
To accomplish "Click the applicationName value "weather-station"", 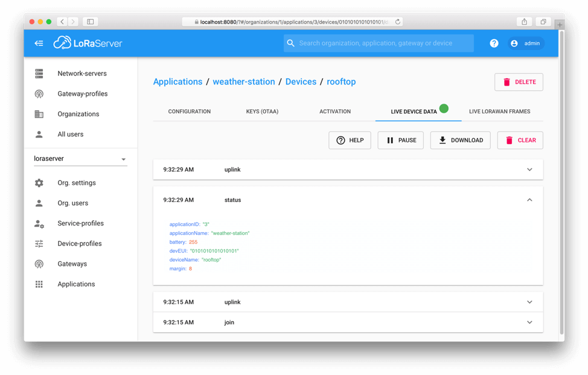I will tap(230, 233).
